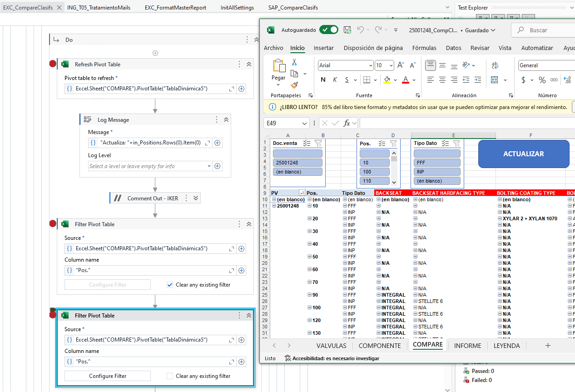Image resolution: width=575 pixels, height=392 pixels.
Task: Click the percent style icon
Action: pos(542,80)
